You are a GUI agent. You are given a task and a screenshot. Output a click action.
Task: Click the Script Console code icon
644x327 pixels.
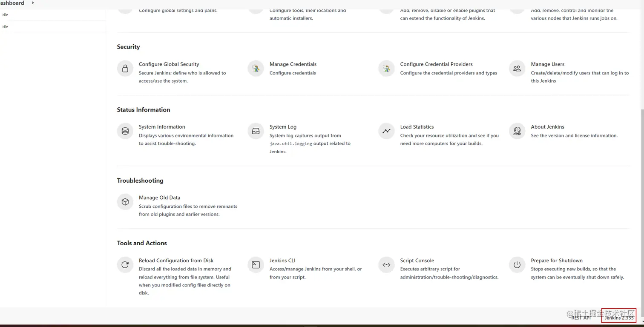(x=386, y=265)
